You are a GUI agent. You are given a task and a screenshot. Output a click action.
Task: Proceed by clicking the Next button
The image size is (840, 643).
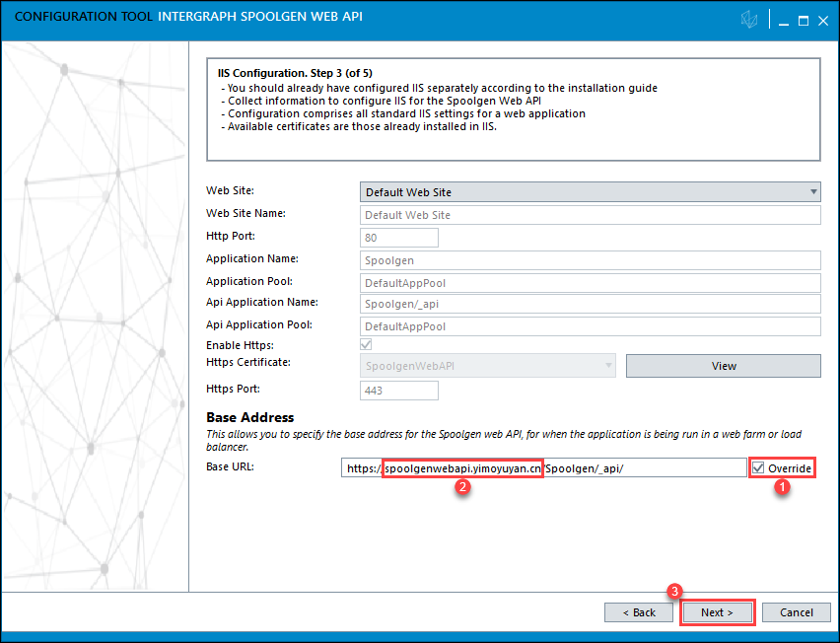717,612
